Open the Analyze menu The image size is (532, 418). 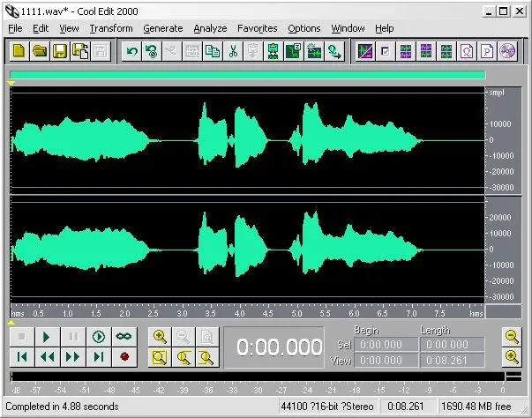[210, 28]
